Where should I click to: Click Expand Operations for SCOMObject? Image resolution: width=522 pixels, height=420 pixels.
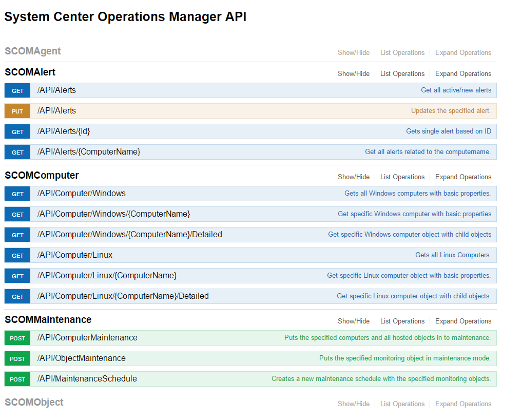point(463,404)
